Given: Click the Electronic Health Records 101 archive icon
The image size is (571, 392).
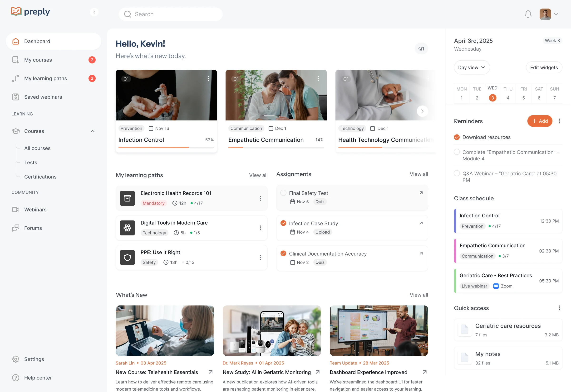Looking at the screenshot, I should 127,198.
